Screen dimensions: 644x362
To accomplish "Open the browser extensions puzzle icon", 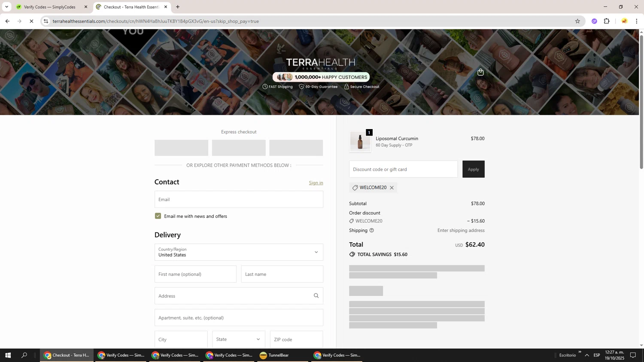I will click(x=607, y=21).
